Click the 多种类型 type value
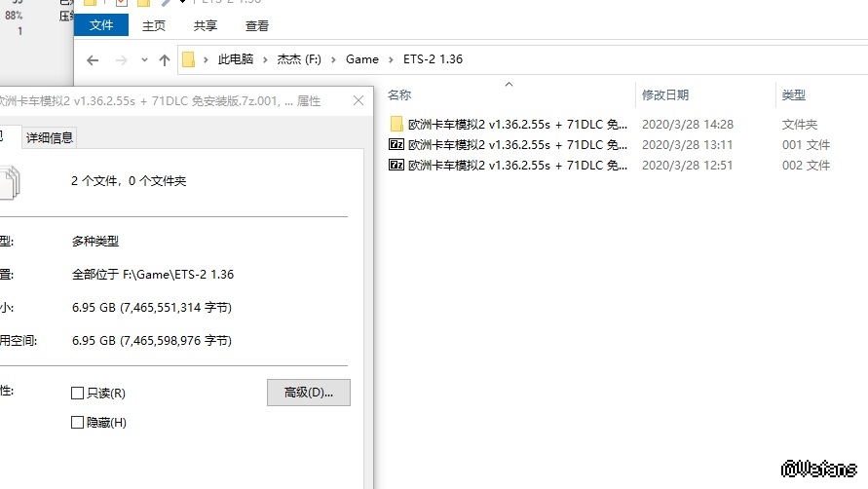This screenshot has height=489, width=868. [95, 242]
